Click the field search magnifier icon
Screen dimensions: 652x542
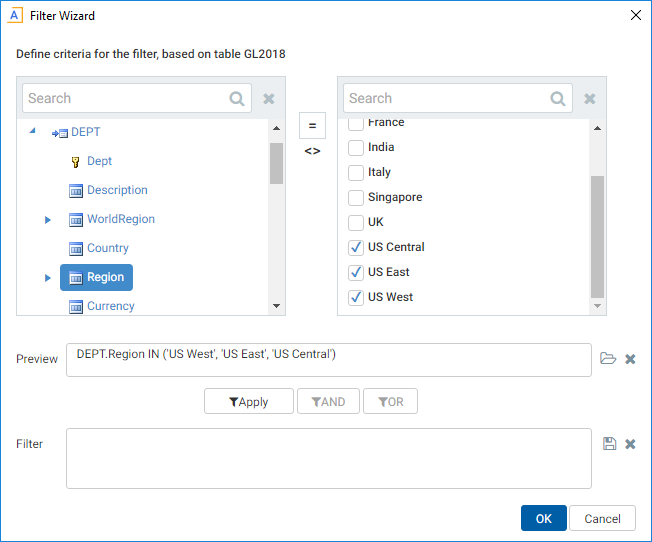pos(237,99)
